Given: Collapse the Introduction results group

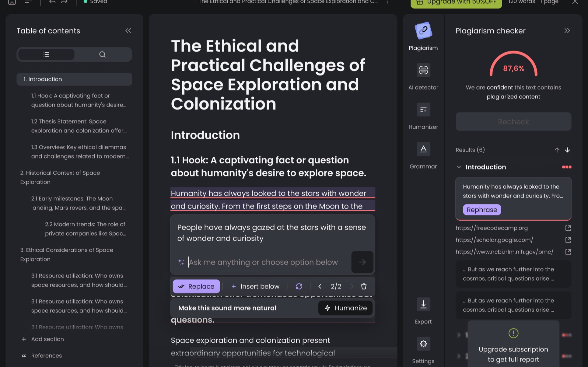Looking at the screenshot, I should (x=459, y=167).
